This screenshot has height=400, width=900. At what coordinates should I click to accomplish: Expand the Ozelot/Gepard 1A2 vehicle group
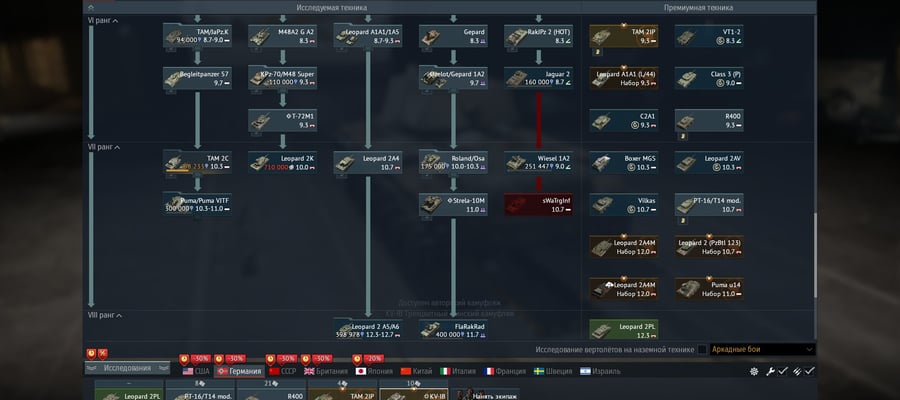point(453,78)
